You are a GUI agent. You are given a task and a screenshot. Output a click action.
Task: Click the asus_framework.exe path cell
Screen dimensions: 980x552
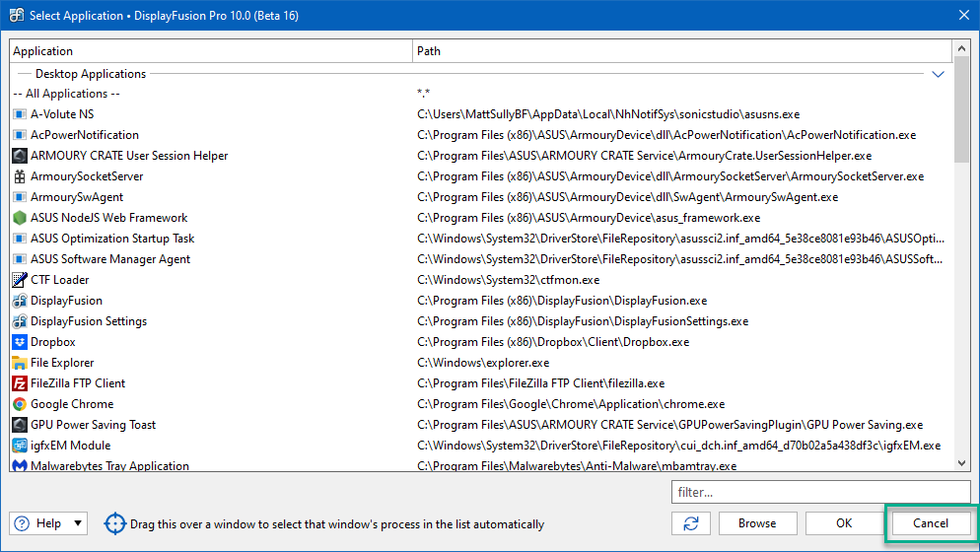click(x=589, y=218)
